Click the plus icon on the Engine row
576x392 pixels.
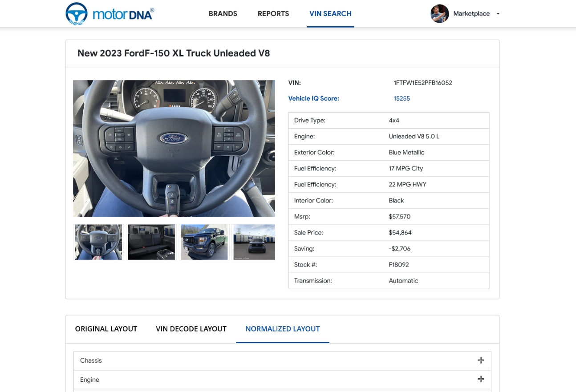click(x=481, y=379)
